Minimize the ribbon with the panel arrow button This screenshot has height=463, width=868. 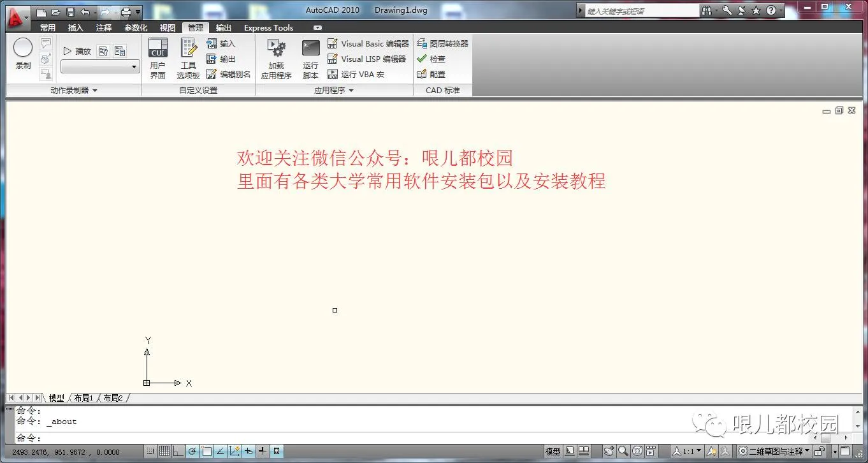(x=318, y=28)
